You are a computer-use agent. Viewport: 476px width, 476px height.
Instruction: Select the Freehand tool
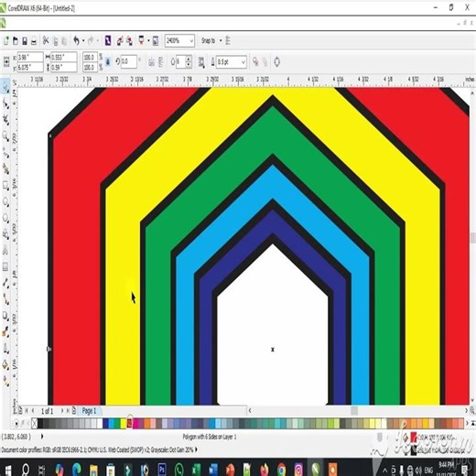5,152
